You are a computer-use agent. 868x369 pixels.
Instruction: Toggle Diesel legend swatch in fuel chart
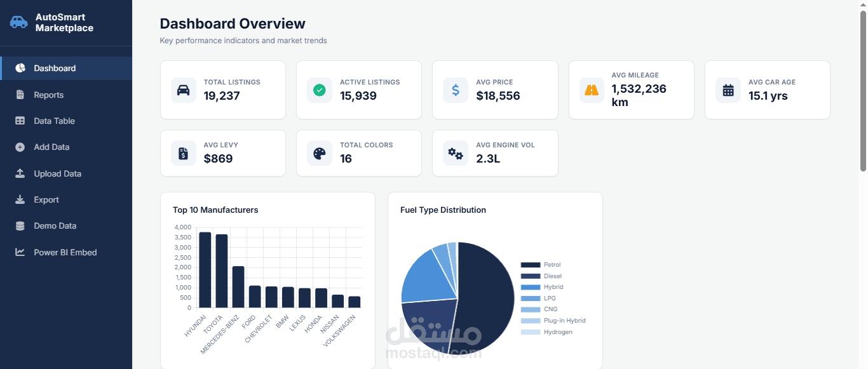coord(530,276)
